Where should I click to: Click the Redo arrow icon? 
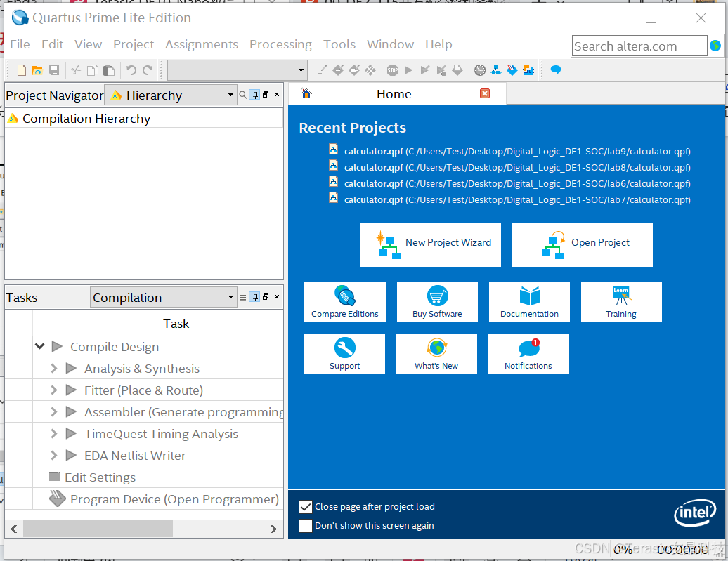(148, 70)
